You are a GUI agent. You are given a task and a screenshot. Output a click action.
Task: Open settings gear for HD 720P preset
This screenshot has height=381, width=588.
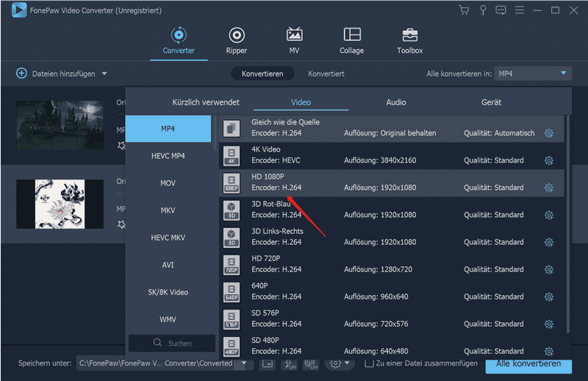tap(549, 269)
